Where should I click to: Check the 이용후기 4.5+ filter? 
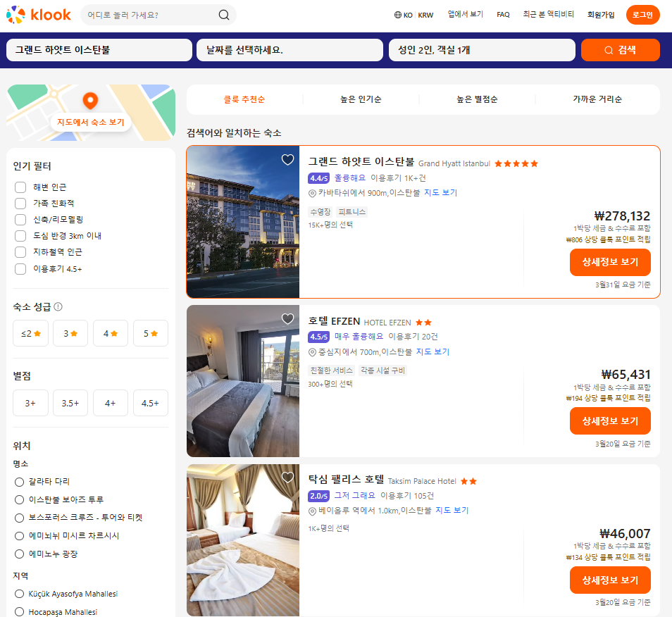tap(20, 269)
